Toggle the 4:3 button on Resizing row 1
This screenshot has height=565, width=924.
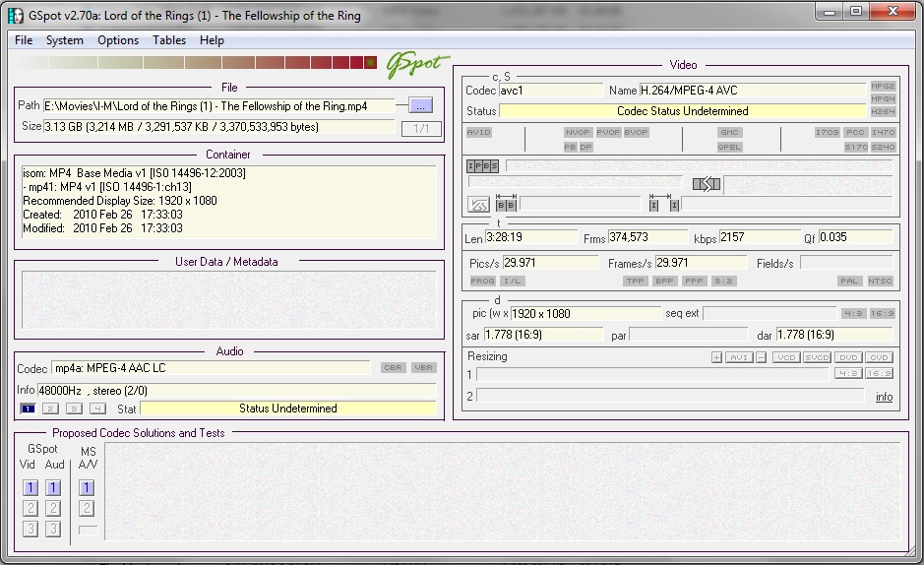tap(848, 373)
